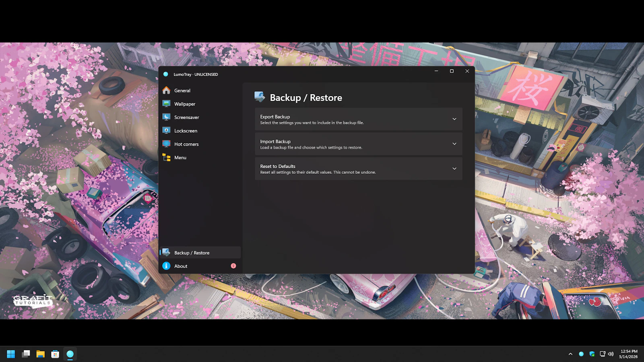Expand the Import Backup chevron

(454, 144)
